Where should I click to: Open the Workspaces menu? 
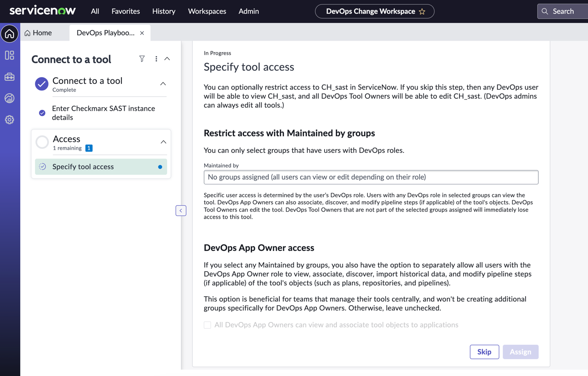pos(207,11)
